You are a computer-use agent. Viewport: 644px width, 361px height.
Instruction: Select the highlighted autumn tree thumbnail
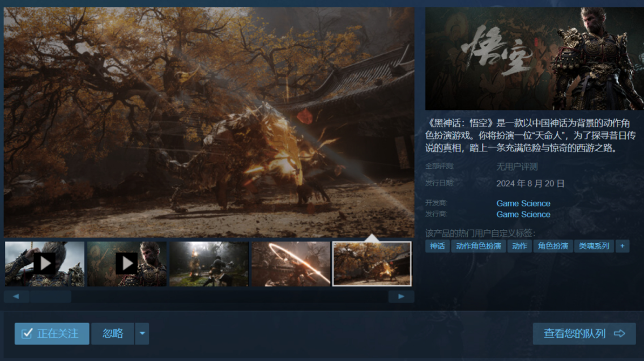tap(372, 264)
